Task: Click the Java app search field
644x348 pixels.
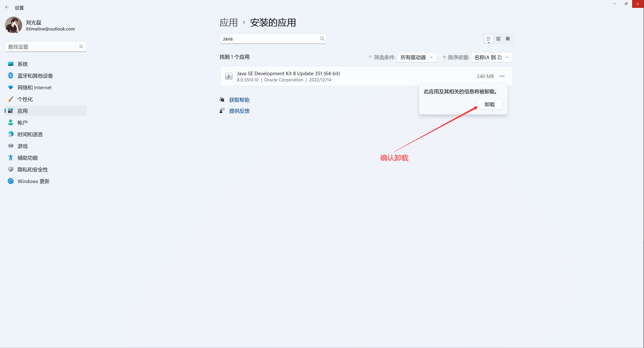Action: click(x=273, y=39)
